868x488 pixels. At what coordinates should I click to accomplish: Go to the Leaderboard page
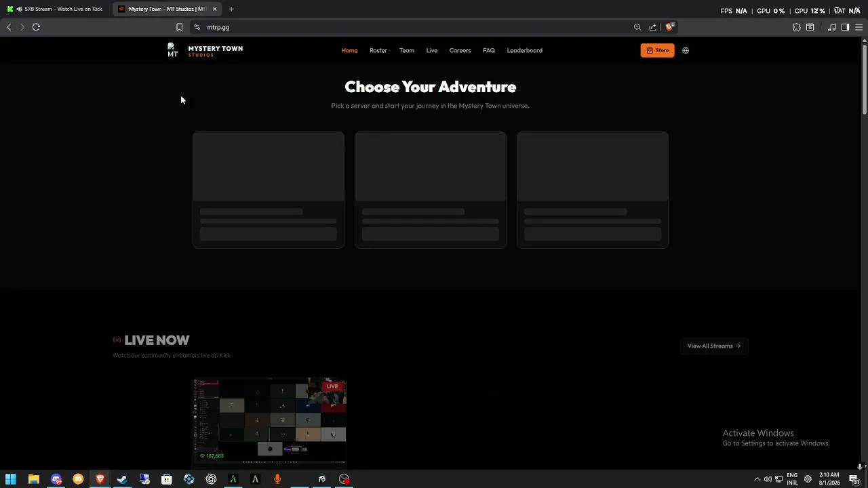click(x=525, y=50)
